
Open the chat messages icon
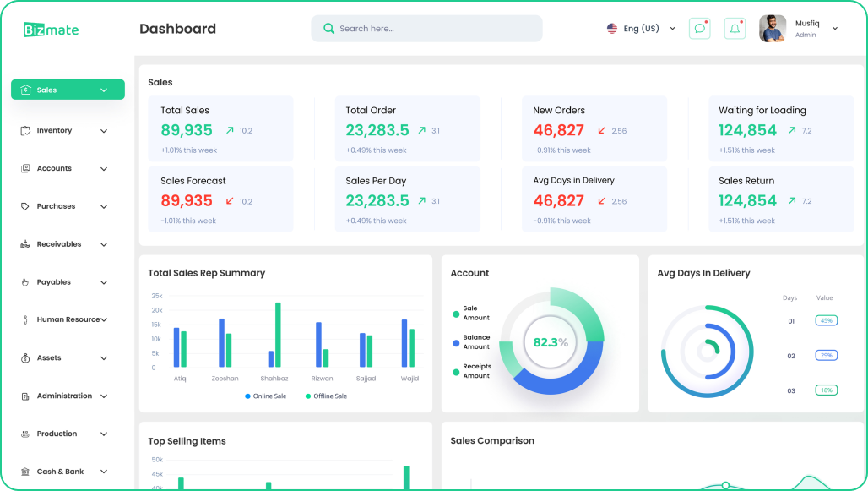coord(699,29)
